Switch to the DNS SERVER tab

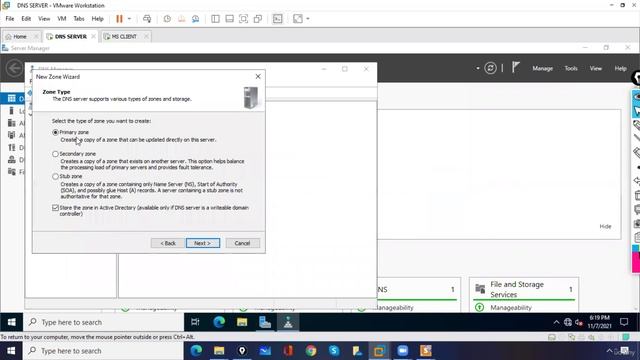(x=70, y=37)
